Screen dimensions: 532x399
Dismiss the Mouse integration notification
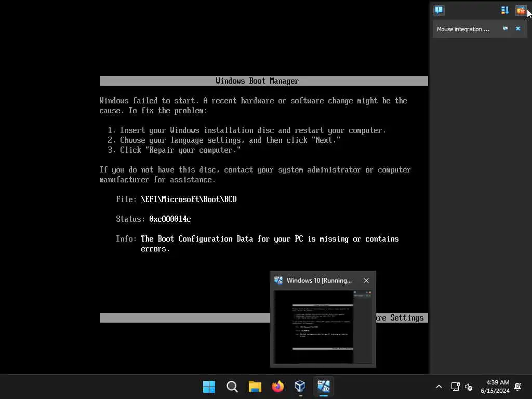(x=518, y=29)
